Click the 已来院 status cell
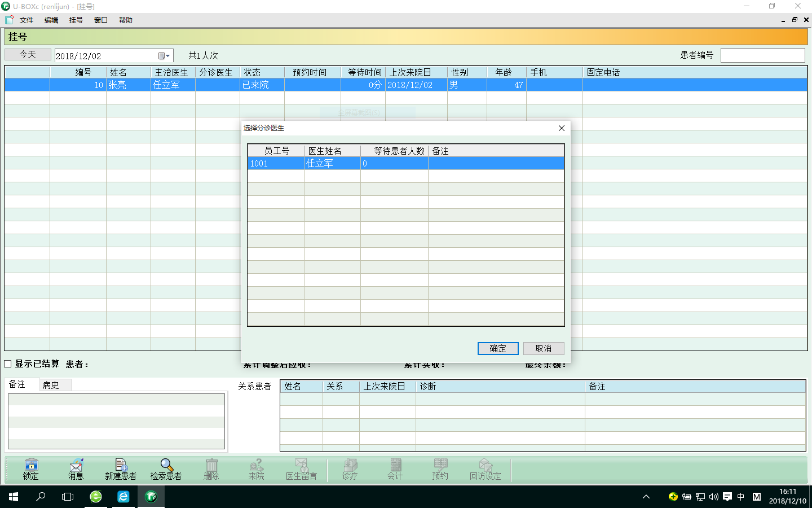Viewport: 812px width, 508px height. (x=262, y=85)
